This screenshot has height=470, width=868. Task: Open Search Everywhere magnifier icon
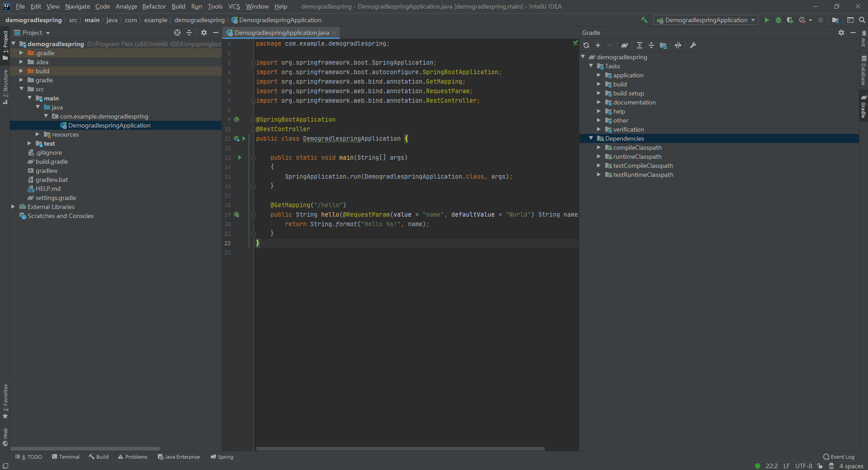[x=862, y=20]
